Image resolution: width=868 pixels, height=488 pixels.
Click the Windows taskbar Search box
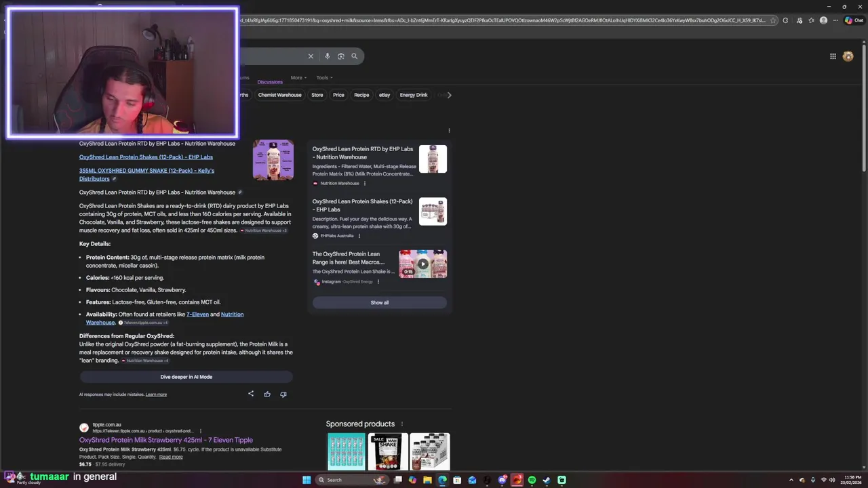[353, 480]
